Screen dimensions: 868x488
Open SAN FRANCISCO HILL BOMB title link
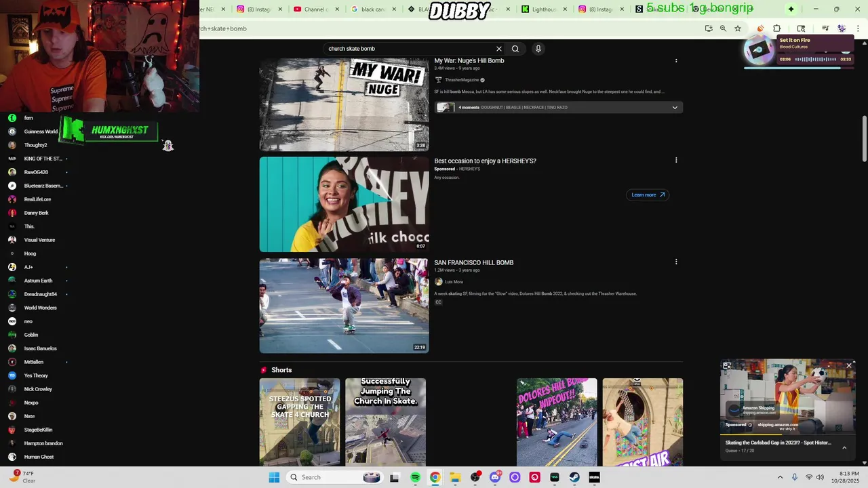click(x=474, y=262)
